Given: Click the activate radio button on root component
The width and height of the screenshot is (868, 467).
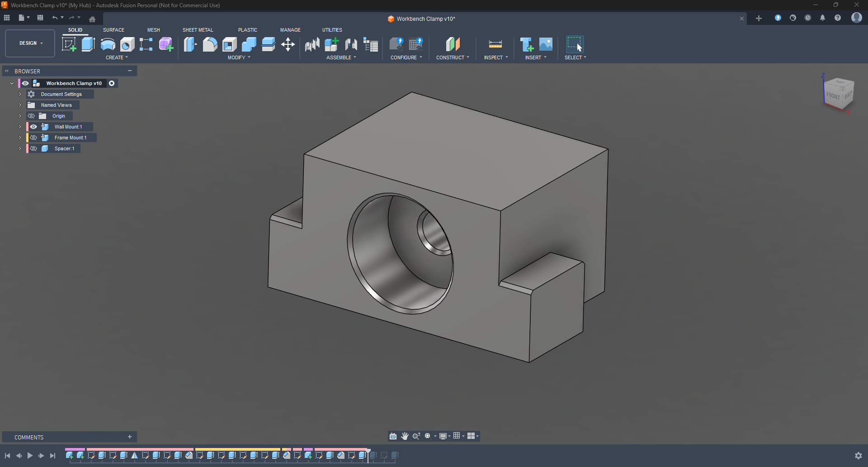Looking at the screenshot, I should (x=112, y=83).
